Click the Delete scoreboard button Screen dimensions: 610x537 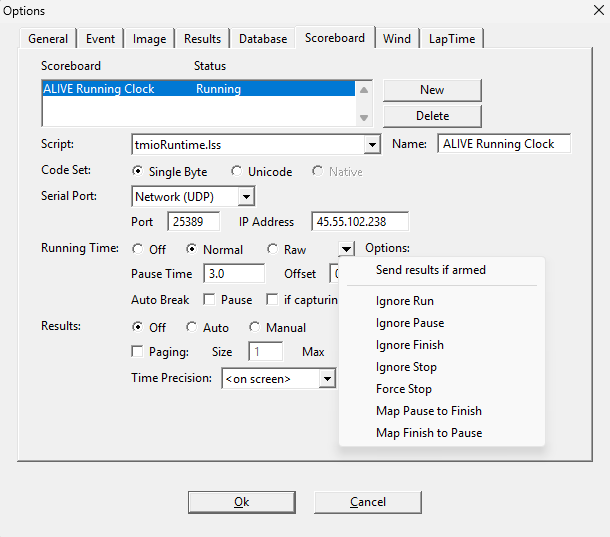click(x=432, y=116)
